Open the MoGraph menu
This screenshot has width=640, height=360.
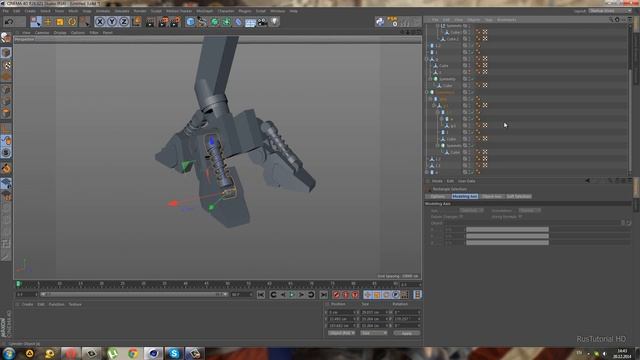tap(204, 11)
